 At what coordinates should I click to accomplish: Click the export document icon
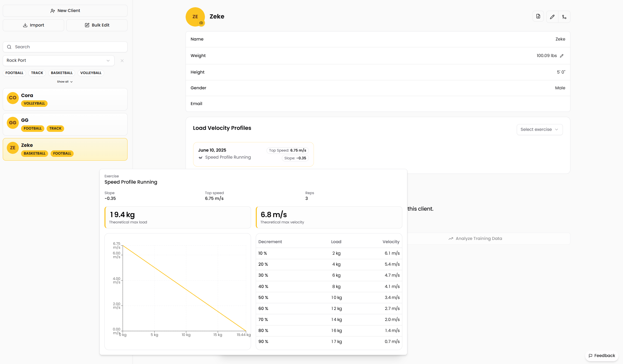coord(538,17)
